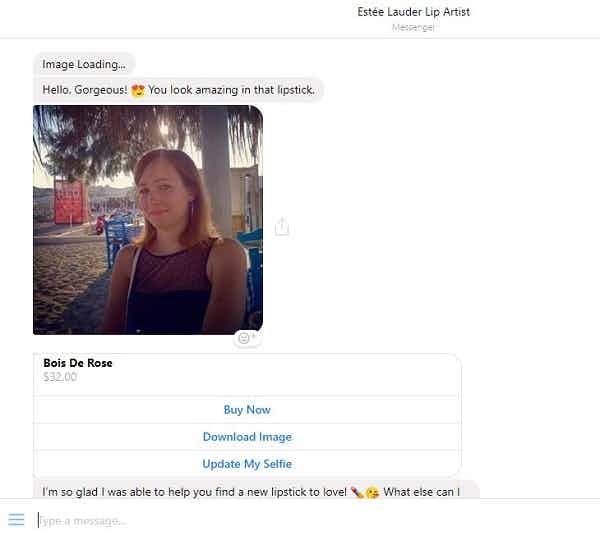Select Update My Selfie
Viewport: 600px width, 540px height.
247,464
